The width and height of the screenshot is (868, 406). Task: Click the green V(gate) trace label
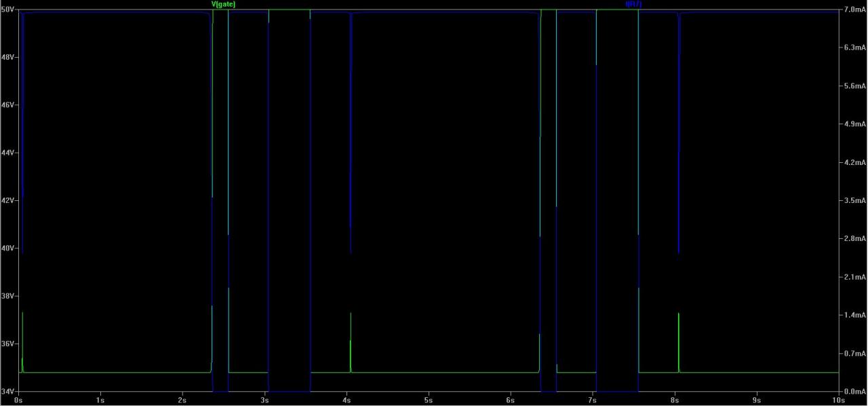coord(224,4)
